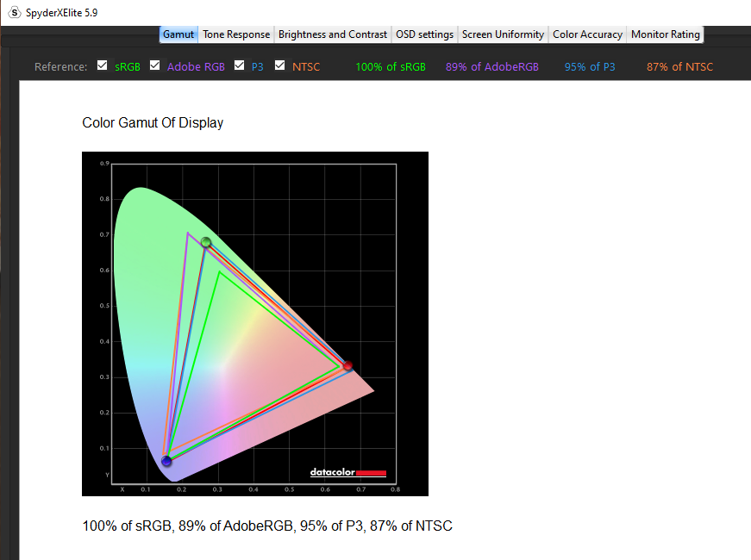Click the blue primary marker on gamut chart

(x=166, y=462)
